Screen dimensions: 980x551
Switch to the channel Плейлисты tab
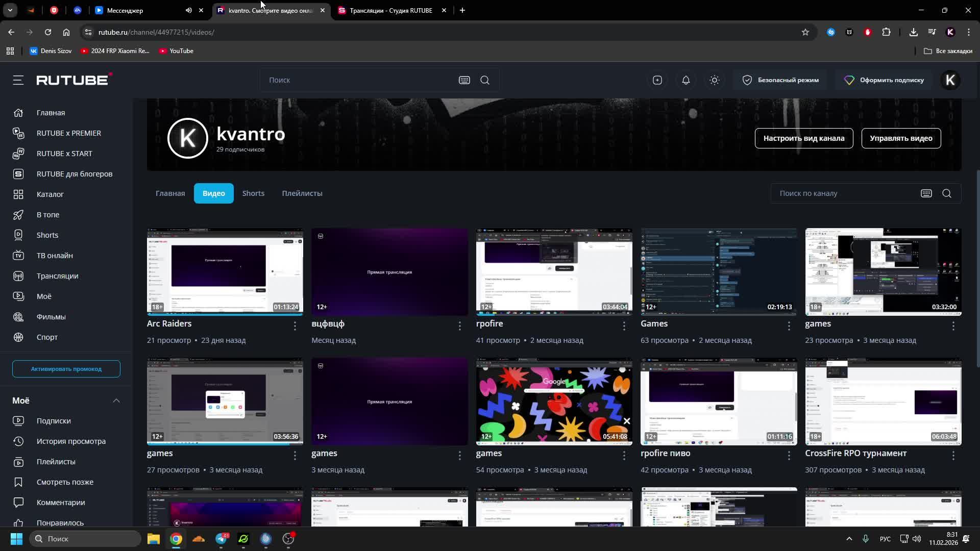click(302, 193)
